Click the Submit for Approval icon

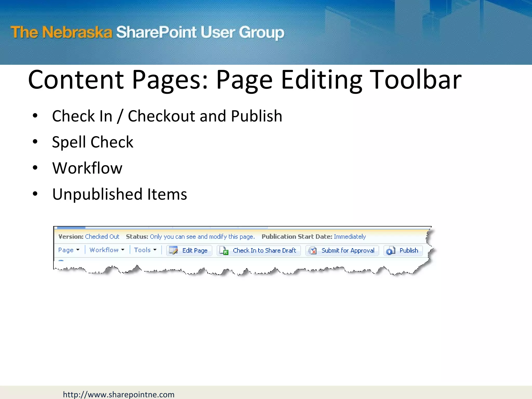coord(312,251)
